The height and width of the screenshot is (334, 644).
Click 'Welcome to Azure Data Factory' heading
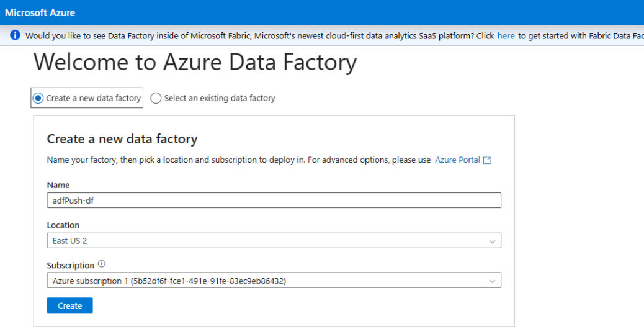(195, 63)
